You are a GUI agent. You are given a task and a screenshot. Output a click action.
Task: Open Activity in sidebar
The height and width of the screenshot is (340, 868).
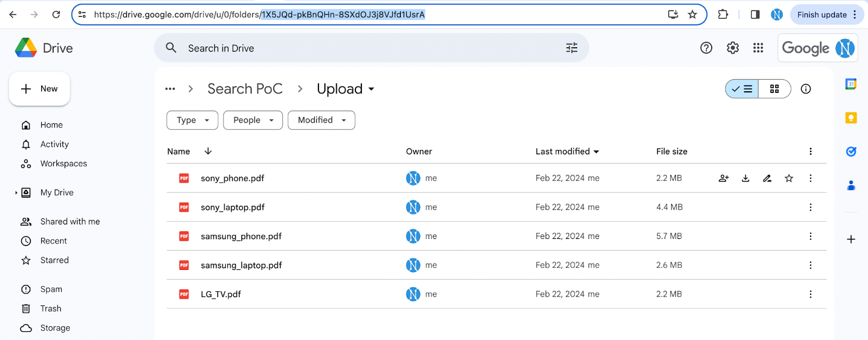[54, 144]
